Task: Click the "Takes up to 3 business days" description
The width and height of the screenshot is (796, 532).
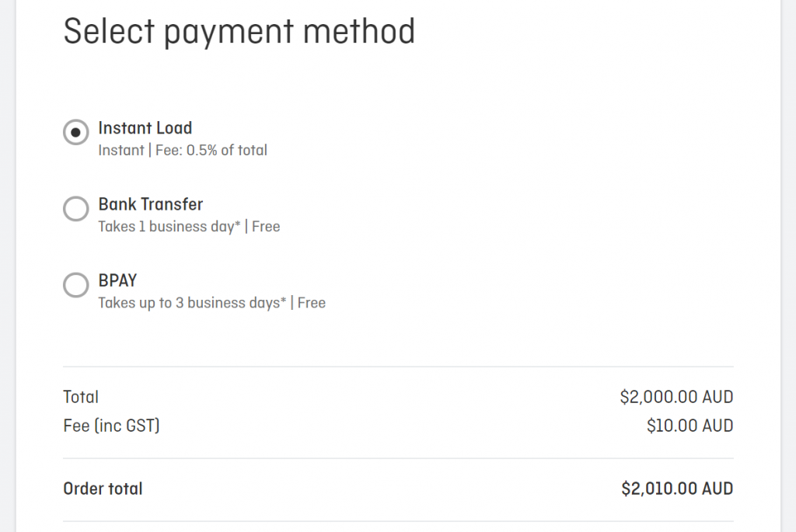Action: 192,303
